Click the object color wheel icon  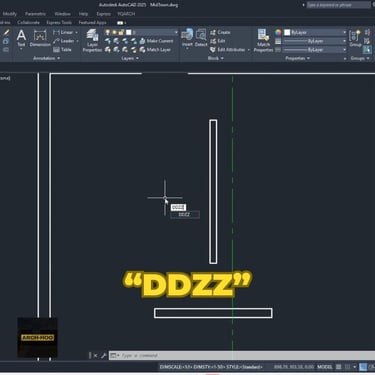click(278, 32)
